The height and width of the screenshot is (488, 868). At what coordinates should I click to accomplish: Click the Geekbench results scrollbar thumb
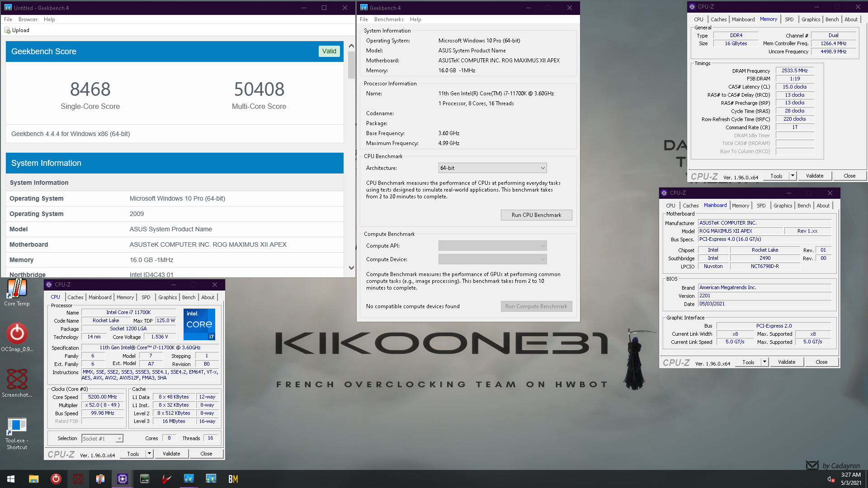point(351,65)
